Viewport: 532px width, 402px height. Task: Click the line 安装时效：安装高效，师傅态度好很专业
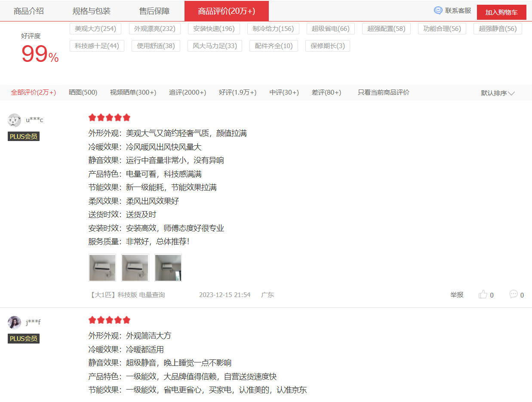coord(157,228)
